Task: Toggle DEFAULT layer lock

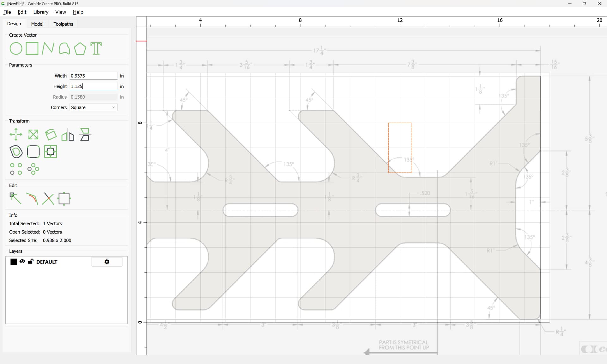Action: [x=31, y=261]
